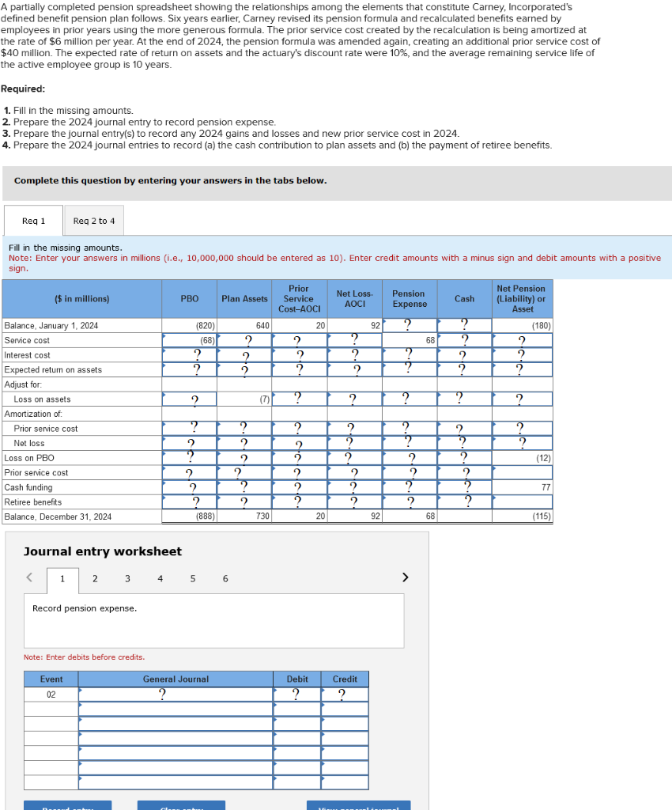Go to journal entry worksheet page 2

point(95,578)
